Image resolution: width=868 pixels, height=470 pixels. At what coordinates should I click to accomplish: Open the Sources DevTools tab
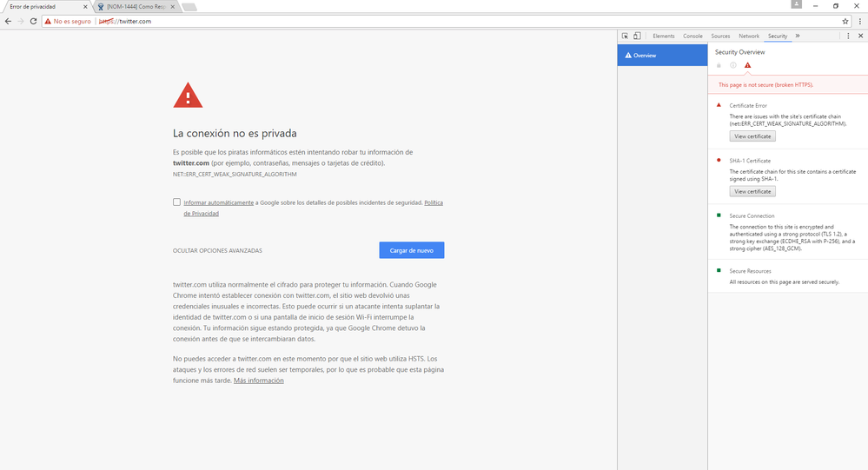[x=720, y=36]
